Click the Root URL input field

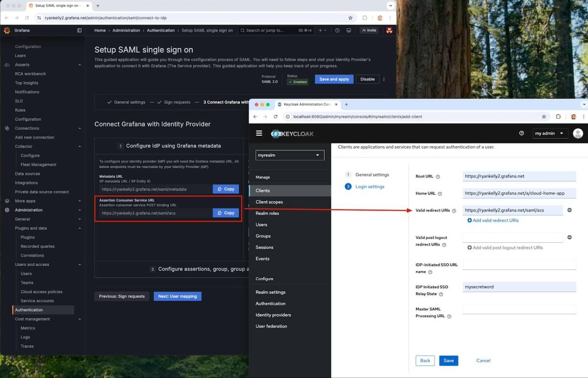519,176
